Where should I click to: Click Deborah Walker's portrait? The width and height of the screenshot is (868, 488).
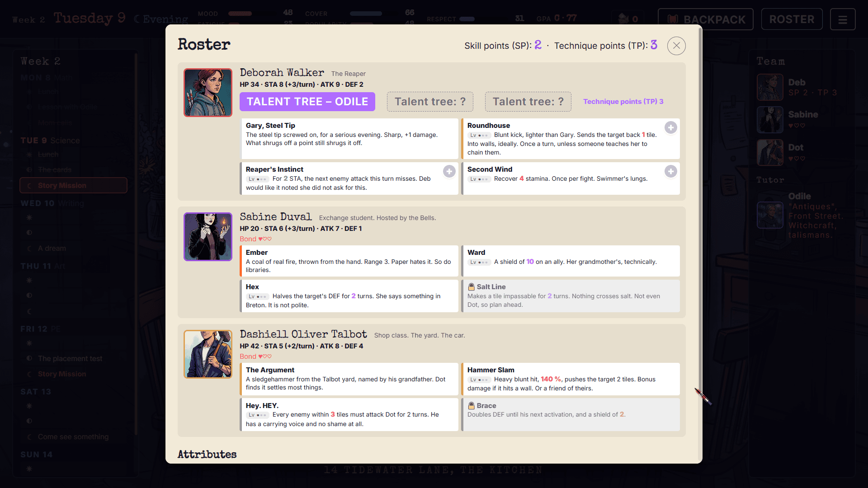click(x=208, y=93)
